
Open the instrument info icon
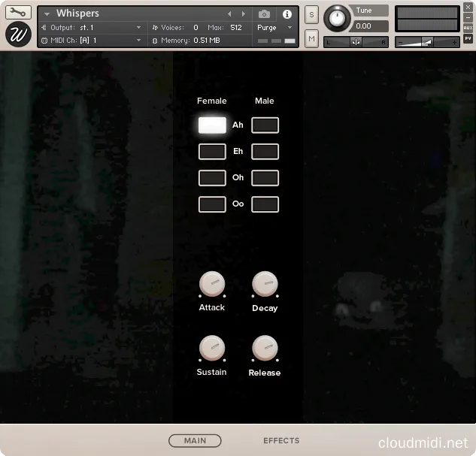tap(287, 14)
